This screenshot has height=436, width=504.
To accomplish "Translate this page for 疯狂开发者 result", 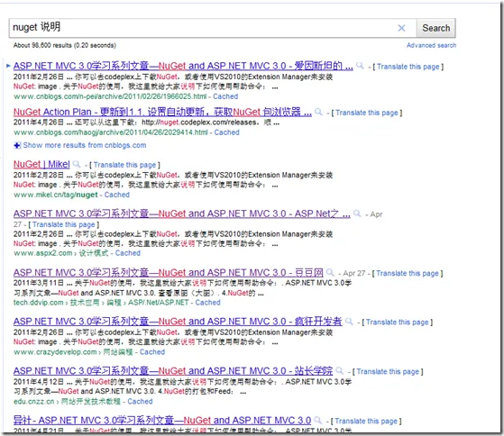I will point(397,322).
